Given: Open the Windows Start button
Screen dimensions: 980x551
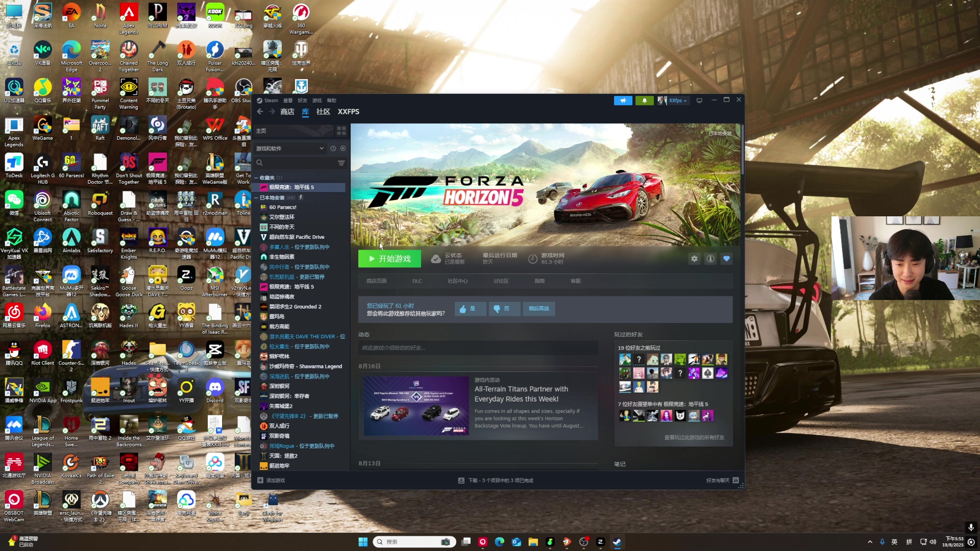Looking at the screenshot, I should pos(363,542).
